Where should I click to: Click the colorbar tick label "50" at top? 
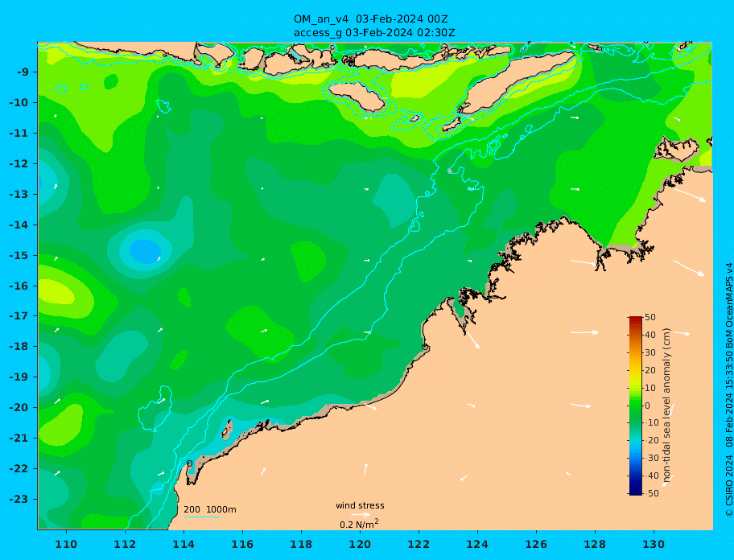tap(650, 317)
